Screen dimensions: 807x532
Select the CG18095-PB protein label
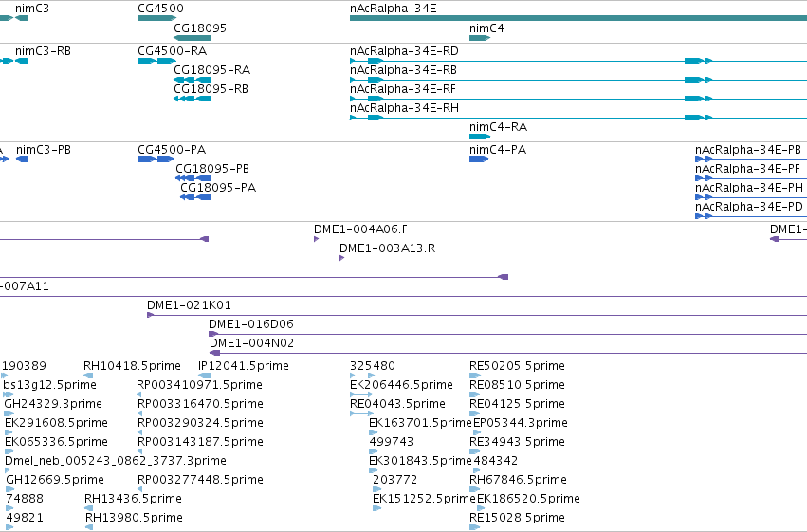[212, 168]
